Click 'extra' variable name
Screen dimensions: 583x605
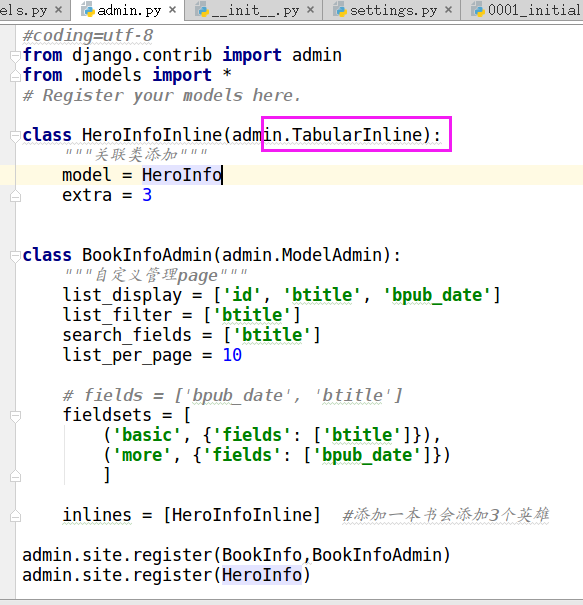tap(87, 195)
